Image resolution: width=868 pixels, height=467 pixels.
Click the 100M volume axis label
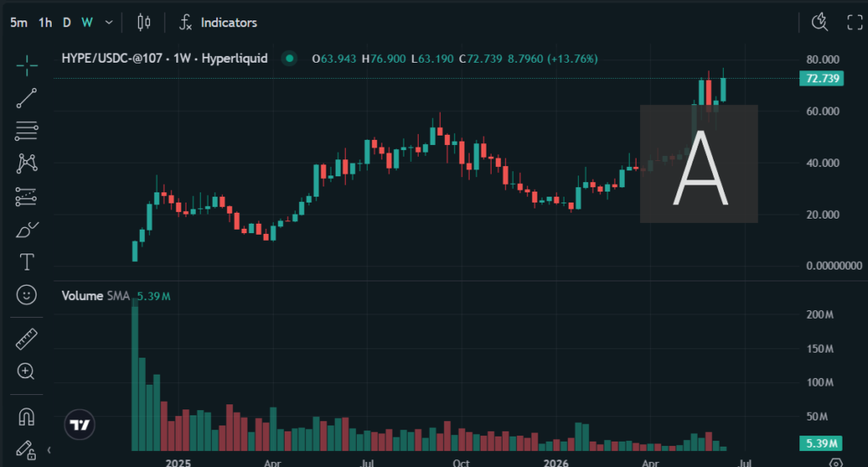[x=820, y=382]
